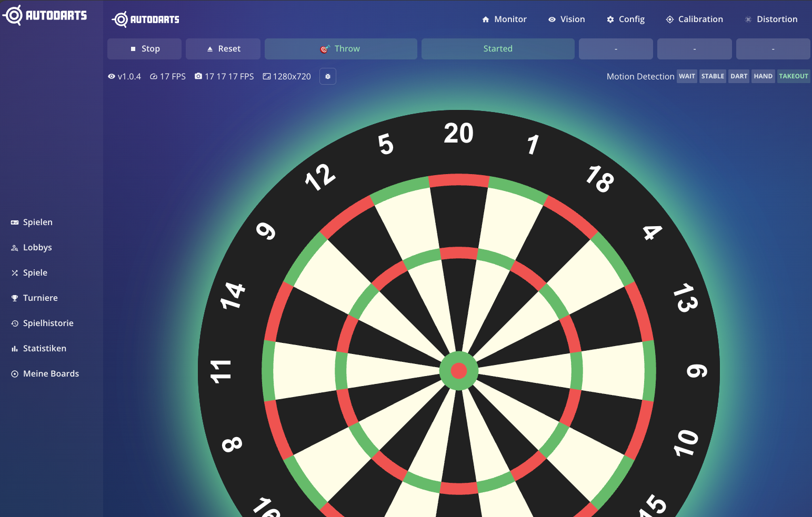Select the STABLE motion detection badge
Image resolution: width=812 pixels, height=517 pixels.
click(713, 77)
